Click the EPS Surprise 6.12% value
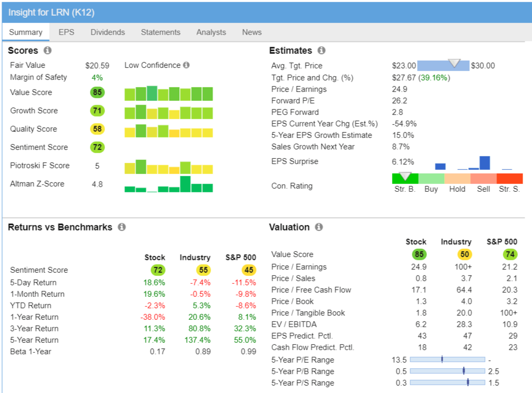Screen dimensions: 532x393 [x=403, y=162]
